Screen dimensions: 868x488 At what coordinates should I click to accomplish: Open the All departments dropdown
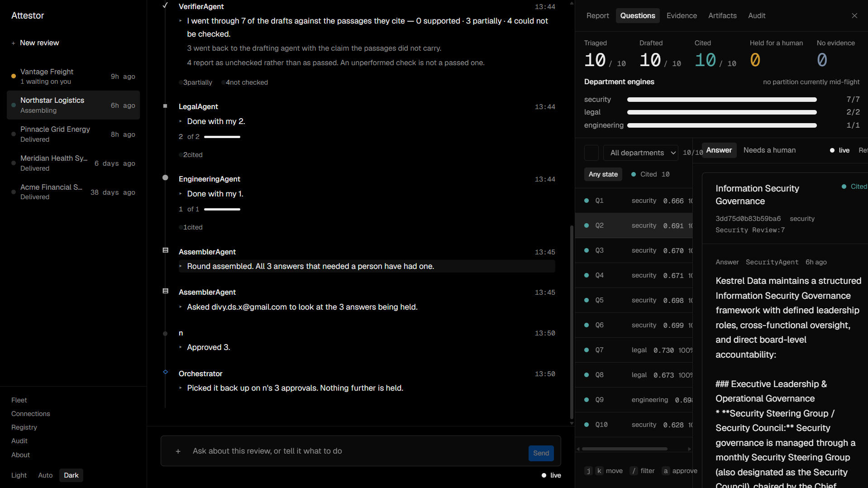[x=641, y=153]
